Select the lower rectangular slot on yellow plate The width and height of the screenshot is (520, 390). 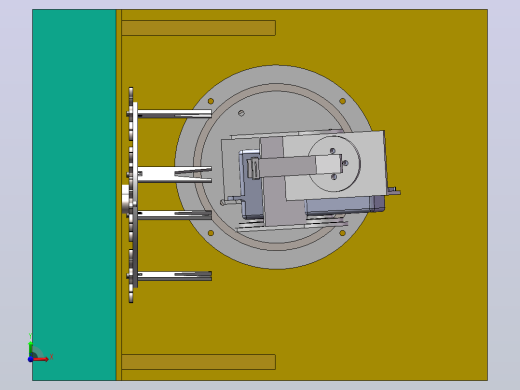tap(199, 362)
